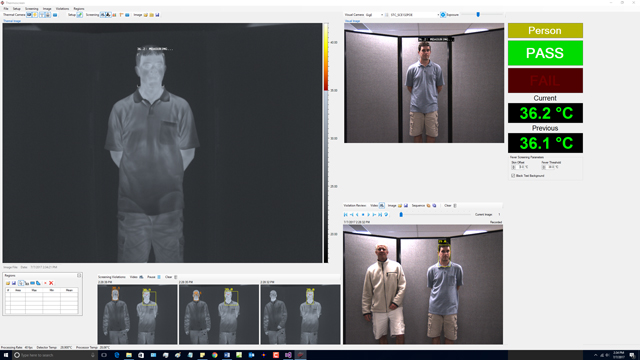Open the first screening violation thumbnail

tap(137, 314)
